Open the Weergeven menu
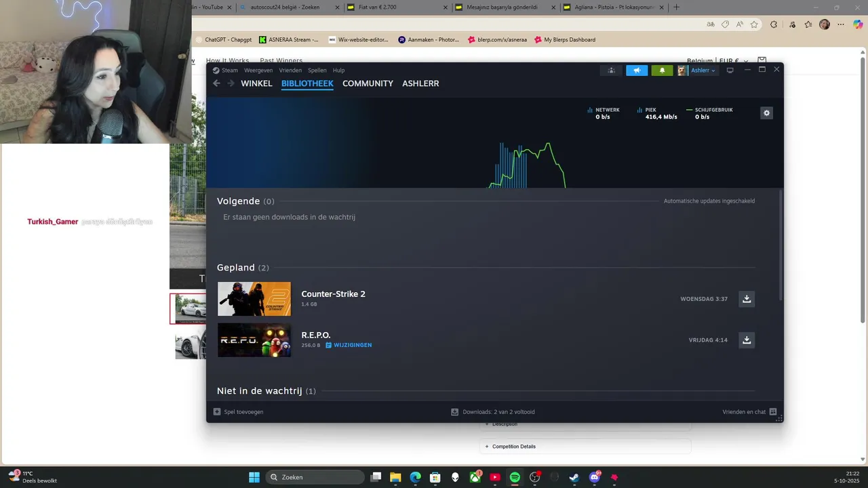The width and height of the screenshot is (868, 488). (258, 70)
